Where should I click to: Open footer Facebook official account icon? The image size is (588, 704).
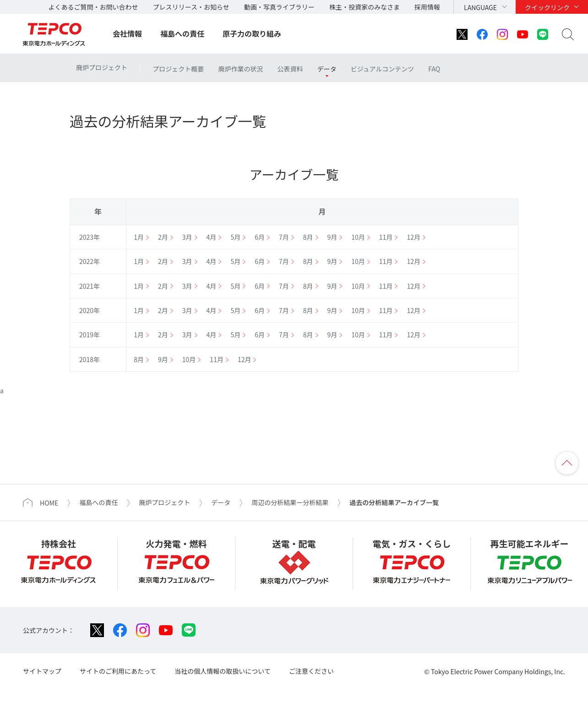[120, 630]
